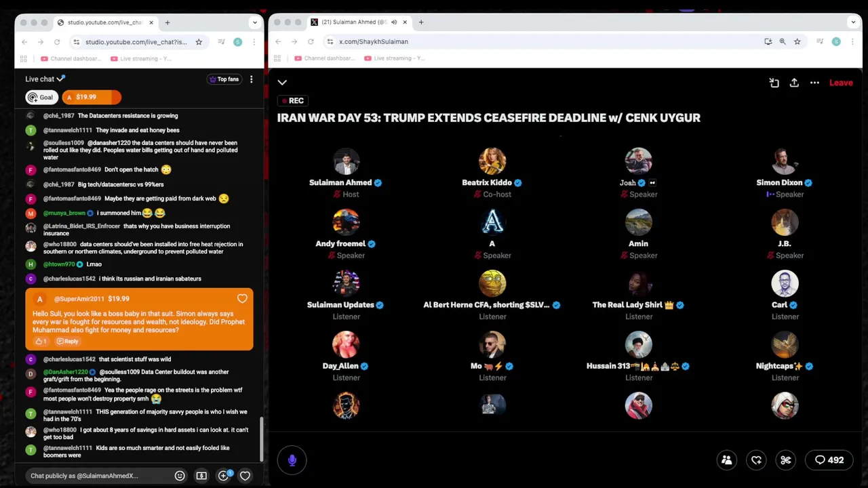The height and width of the screenshot is (488, 868).
Task: Open a new tab in the YouTube window
Action: [x=167, y=22]
